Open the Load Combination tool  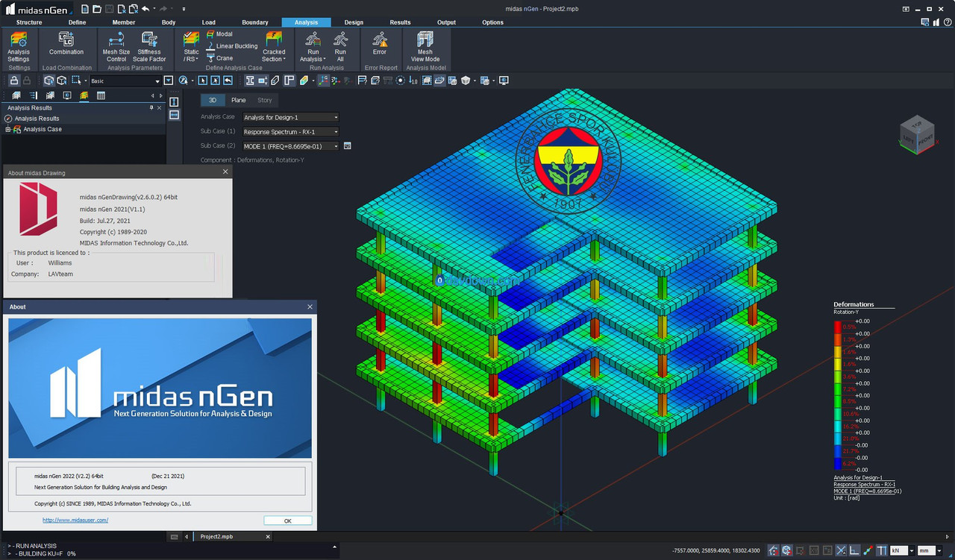coord(66,44)
